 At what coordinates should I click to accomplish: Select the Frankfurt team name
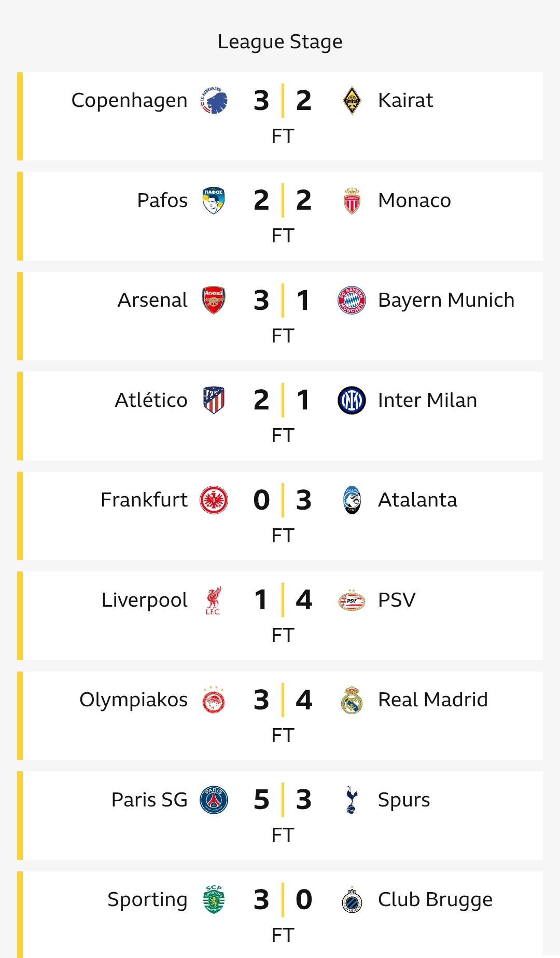[x=144, y=500]
